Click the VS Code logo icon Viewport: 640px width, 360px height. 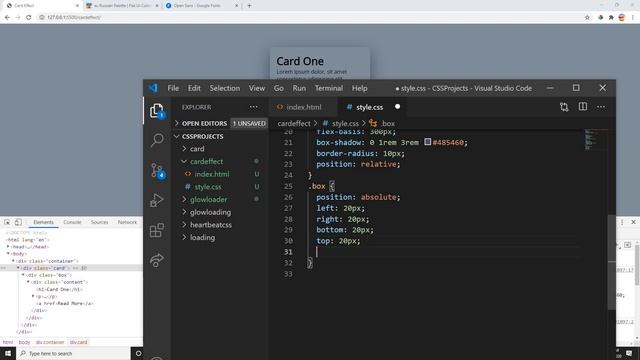(153, 88)
